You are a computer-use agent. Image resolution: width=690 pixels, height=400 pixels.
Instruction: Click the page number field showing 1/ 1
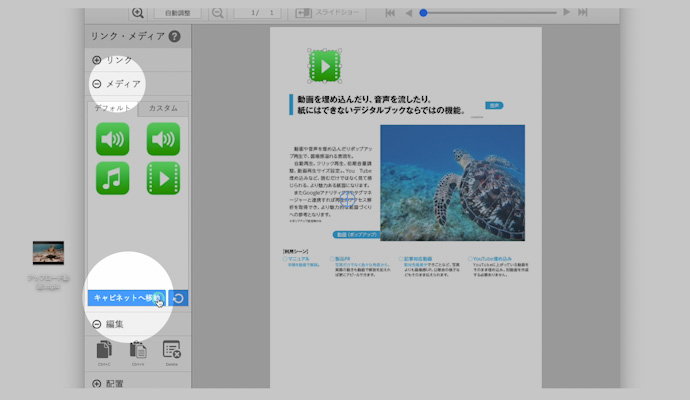coord(257,13)
